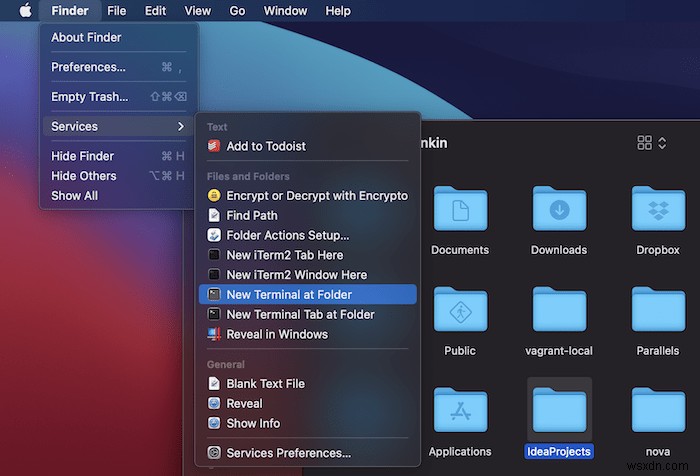700x476 pixels.
Task: Select the Dropbox folder icon
Action: point(658,210)
